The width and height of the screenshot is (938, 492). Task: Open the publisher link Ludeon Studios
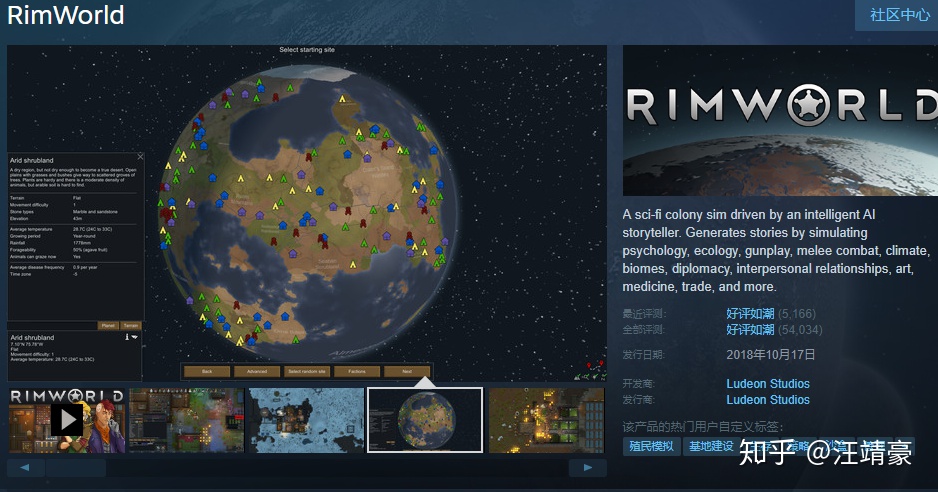coord(768,400)
